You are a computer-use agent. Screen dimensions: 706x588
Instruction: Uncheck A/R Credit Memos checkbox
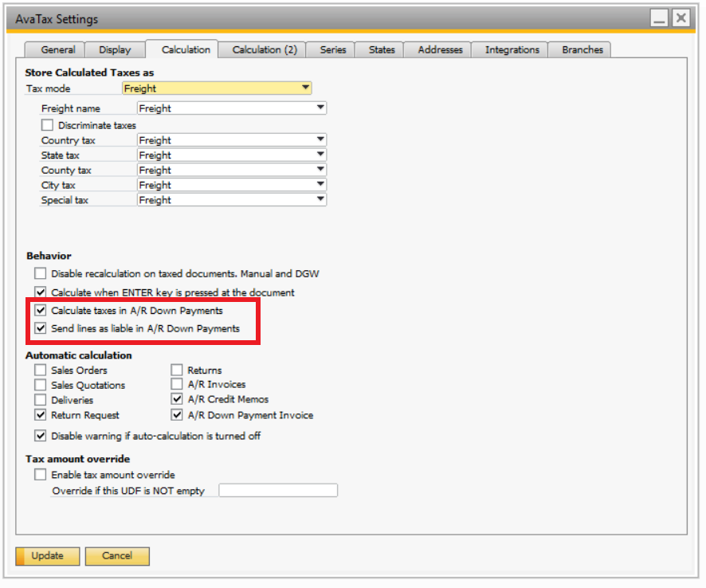(177, 399)
